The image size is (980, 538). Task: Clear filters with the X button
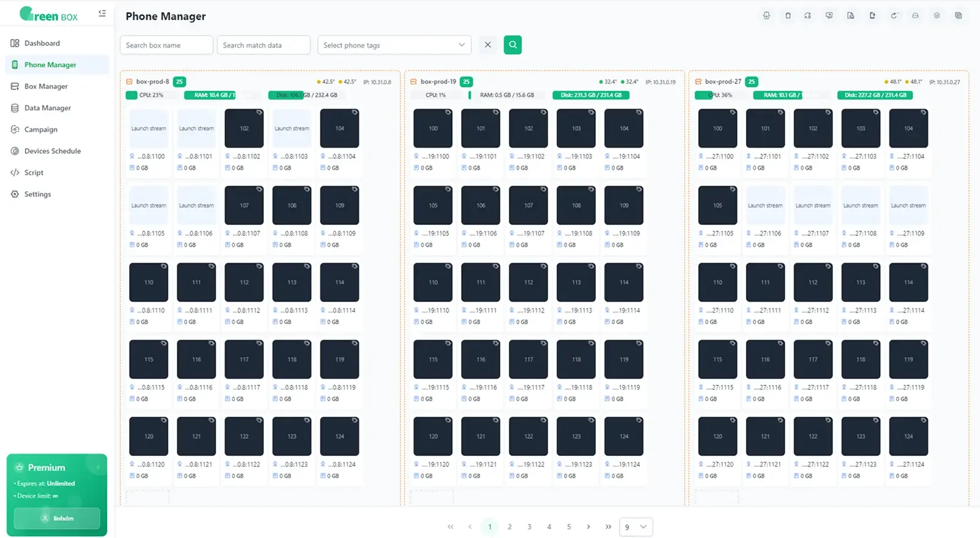[x=488, y=45]
